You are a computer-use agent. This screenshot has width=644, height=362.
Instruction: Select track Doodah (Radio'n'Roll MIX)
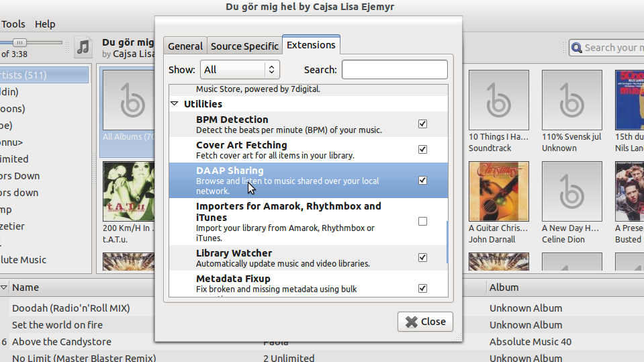pyautogui.click(x=71, y=308)
